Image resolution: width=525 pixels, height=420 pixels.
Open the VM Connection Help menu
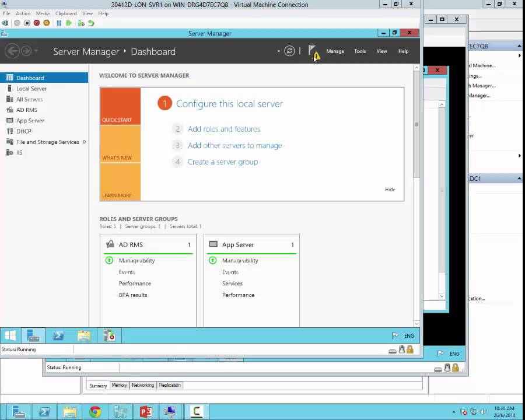(x=103, y=13)
